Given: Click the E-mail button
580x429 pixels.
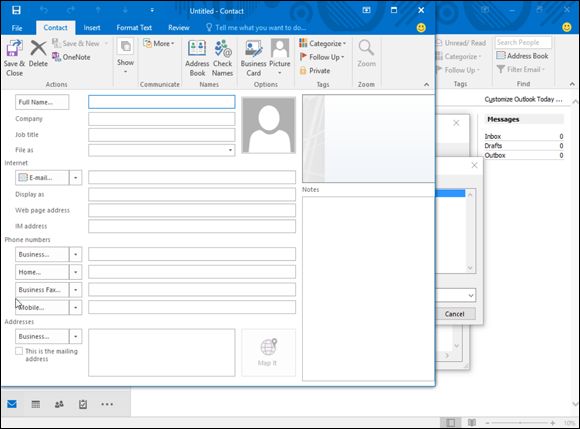Looking at the screenshot, I should [x=42, y=178].
